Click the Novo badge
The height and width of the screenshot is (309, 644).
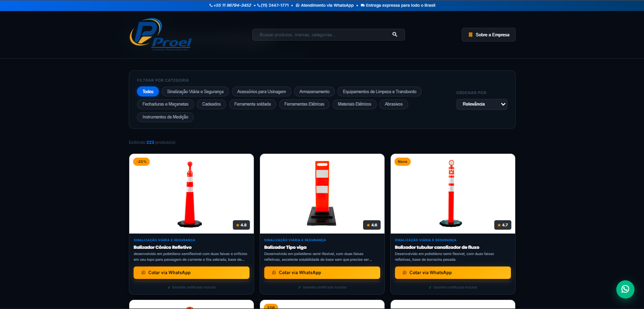[x=403, y=162]
